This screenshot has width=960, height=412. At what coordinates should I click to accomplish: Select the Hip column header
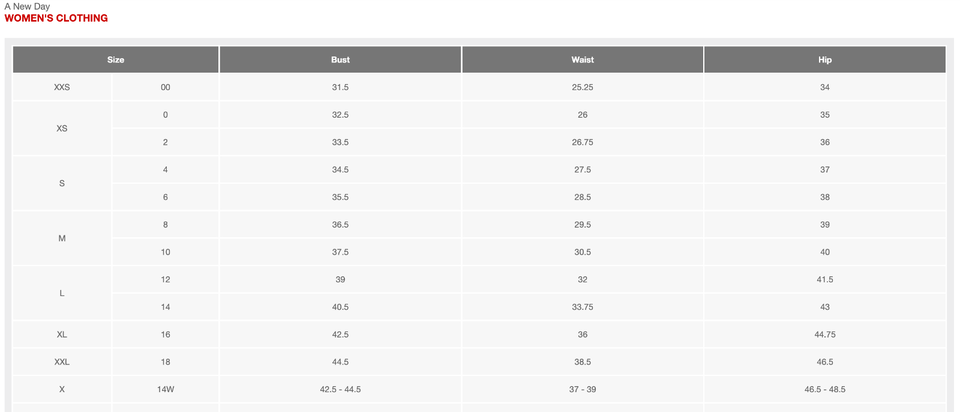pos(825,60)
